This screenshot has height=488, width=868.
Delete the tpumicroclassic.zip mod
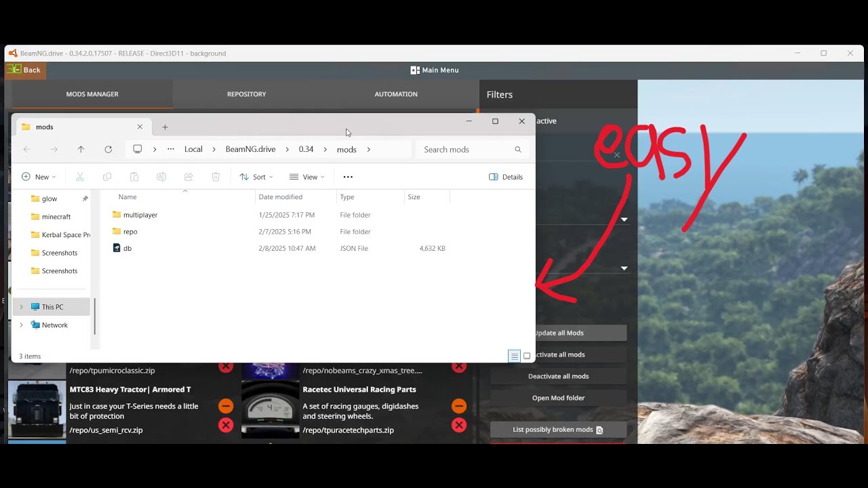pos(226,367)
